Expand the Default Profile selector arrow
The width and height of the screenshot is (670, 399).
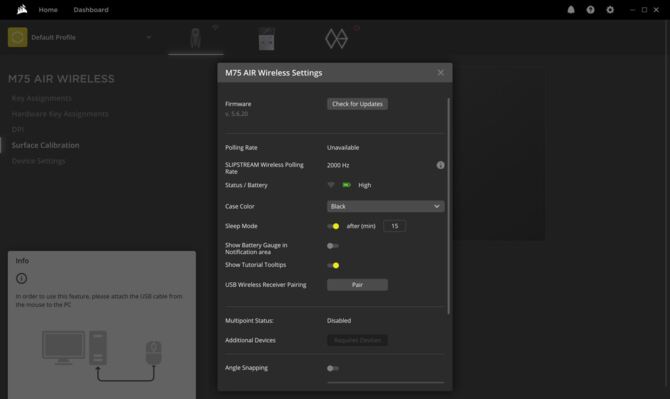149,37
